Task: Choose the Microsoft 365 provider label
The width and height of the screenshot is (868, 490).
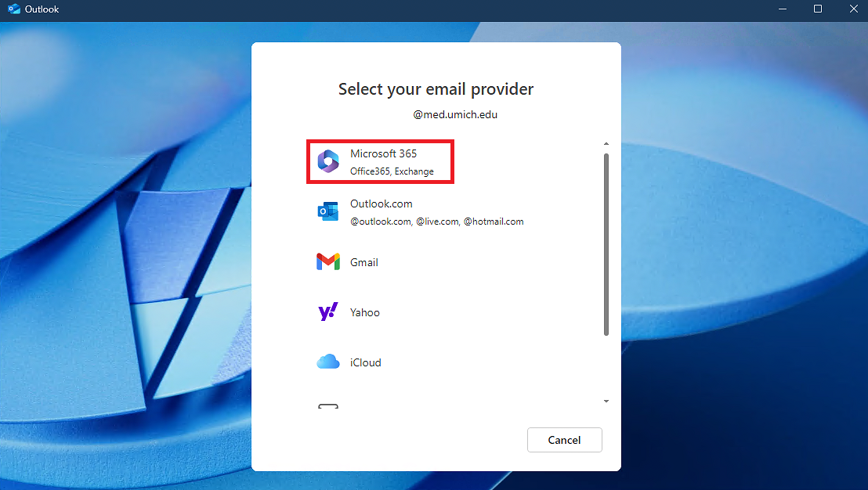Action: pyautogui.click(x=383, y=154)
